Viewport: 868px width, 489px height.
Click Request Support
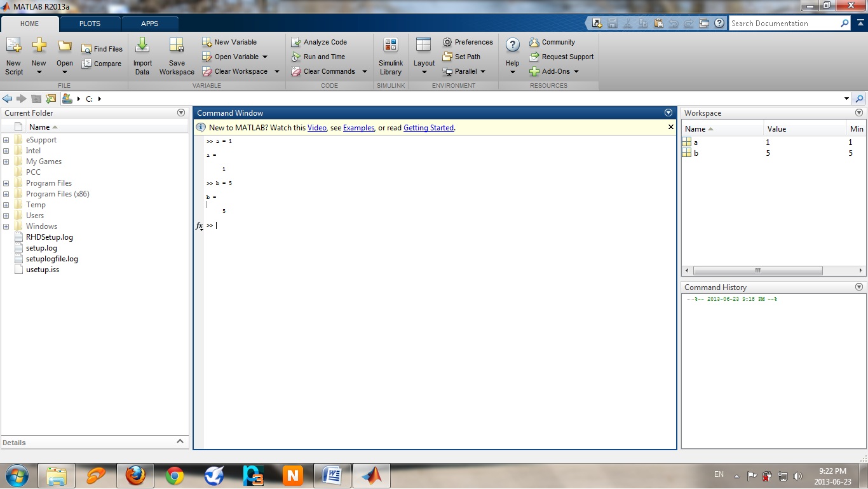pyautogui.click(x=562, y=57)
